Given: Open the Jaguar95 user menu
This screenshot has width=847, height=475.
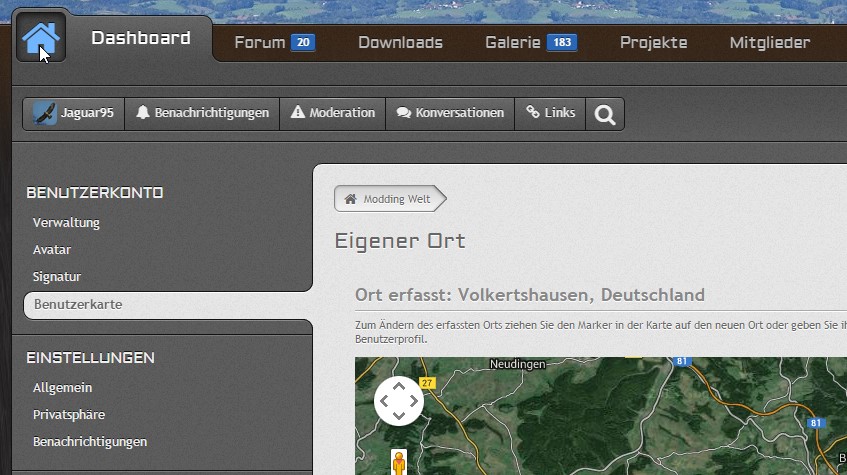Looking at the screenshot, I should [74, 113].
